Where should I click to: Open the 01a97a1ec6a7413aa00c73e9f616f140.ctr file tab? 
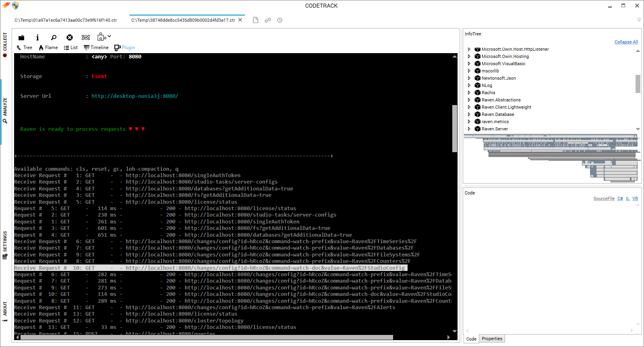click(x=66, y=20)
